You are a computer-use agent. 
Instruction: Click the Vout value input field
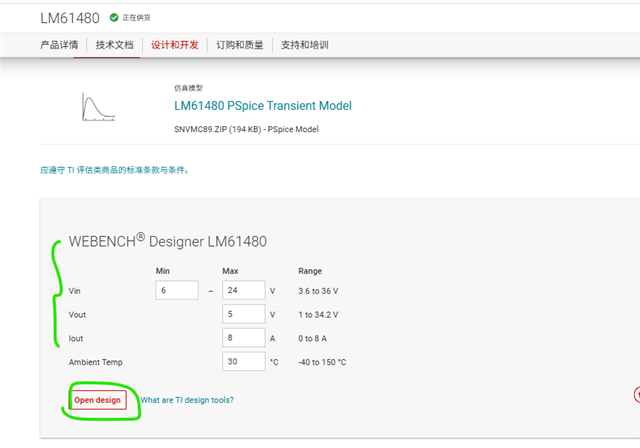coord(244,314)
